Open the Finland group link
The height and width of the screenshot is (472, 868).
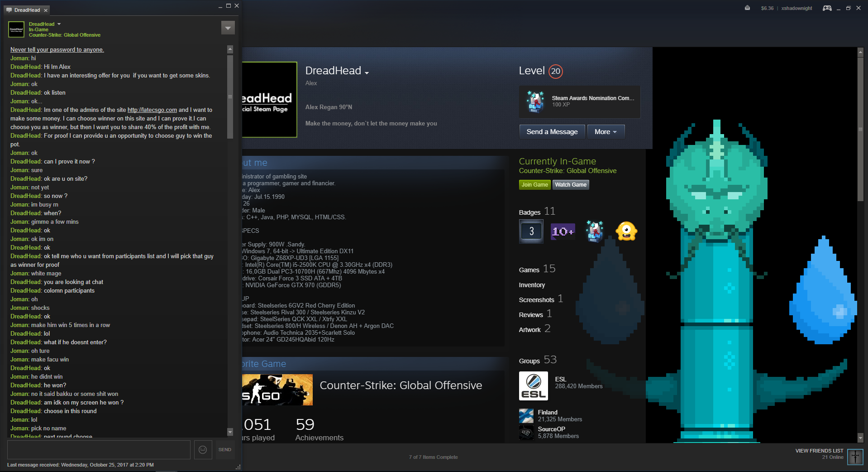tap(548, 412)
